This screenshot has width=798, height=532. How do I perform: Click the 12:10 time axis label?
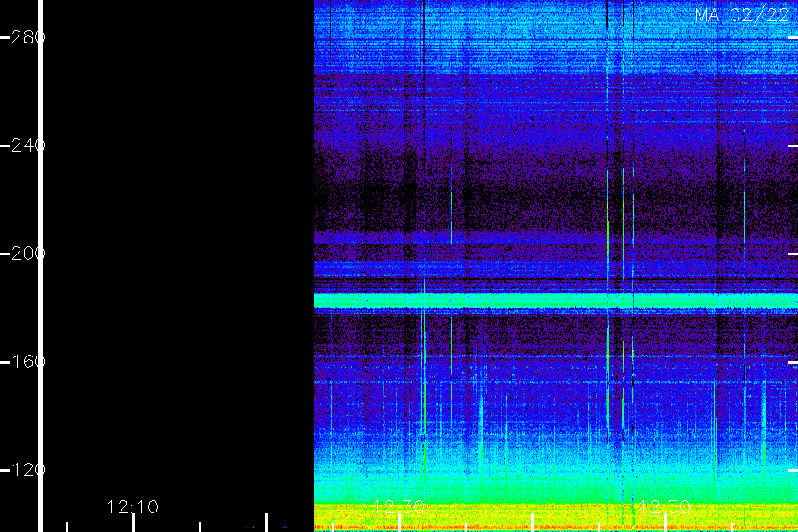point(133,507)
